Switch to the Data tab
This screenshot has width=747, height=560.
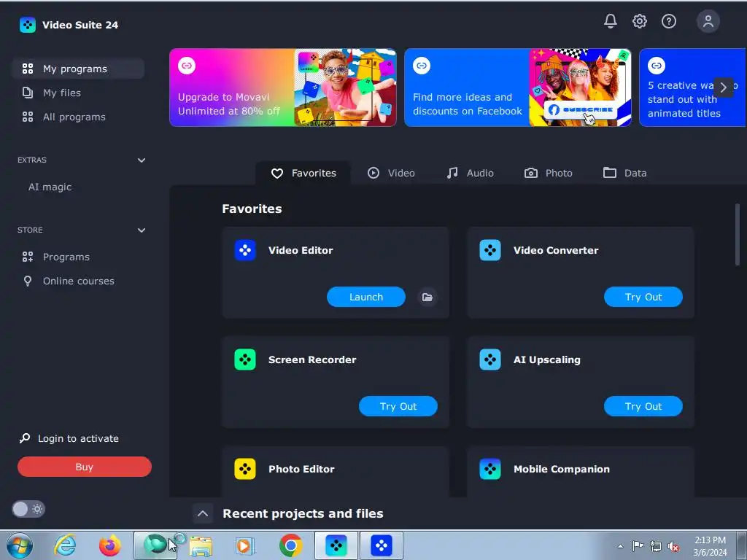point(624,173)
